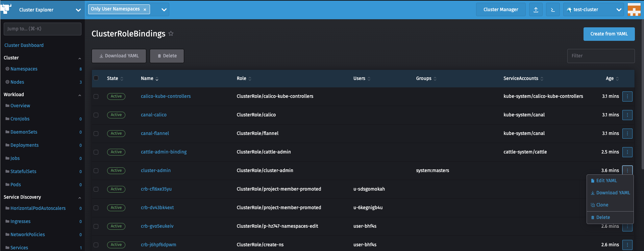Open three-dot menu for canal-flannel row
Viewport: 644px width, 251px height.
pyautogui.click(x=627, y=134)
